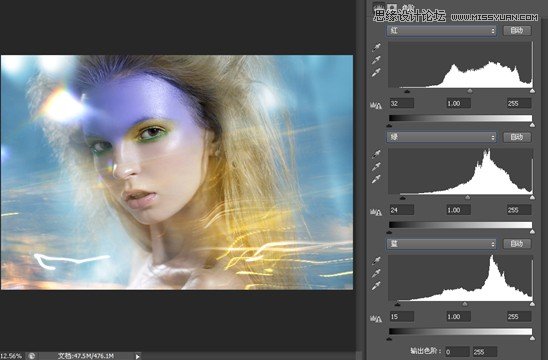
Task: Click the 输出色阶 field showing 0
Action: click(x=457, y=352)
